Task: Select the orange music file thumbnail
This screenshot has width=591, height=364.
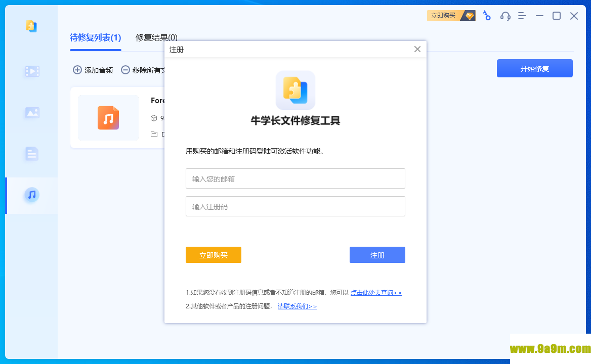Action: click(x=108, y=118)
